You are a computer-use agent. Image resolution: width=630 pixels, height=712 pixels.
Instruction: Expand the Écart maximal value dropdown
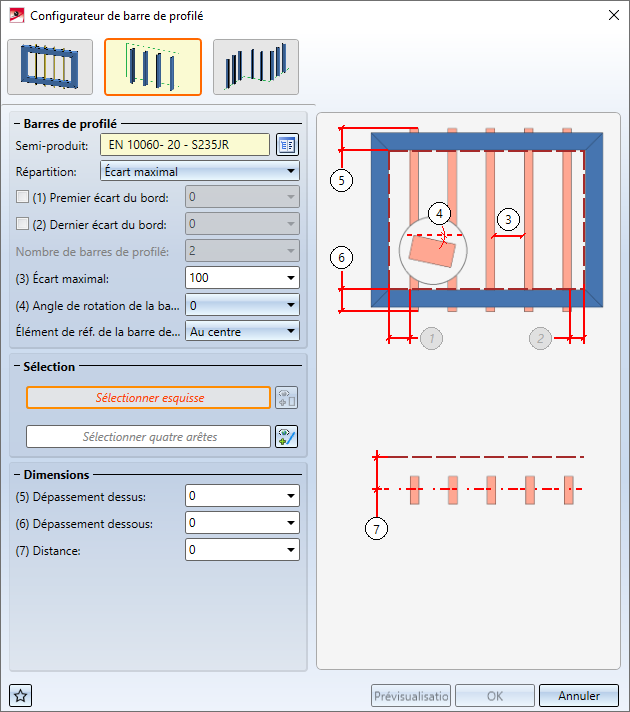pyautogui.click(x=291, y=278)
